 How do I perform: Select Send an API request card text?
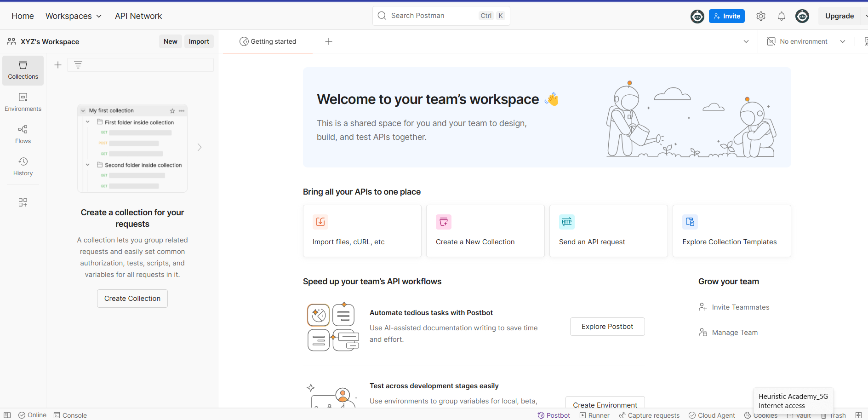coord(592,242)
